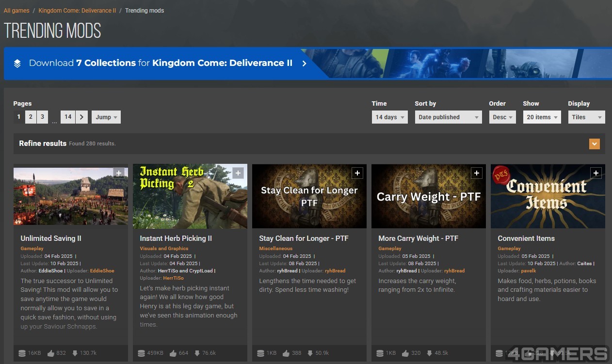Click the Download 7 Collections banner text
The width and height of the screenshot is (612, 364).
coord(161,63)
